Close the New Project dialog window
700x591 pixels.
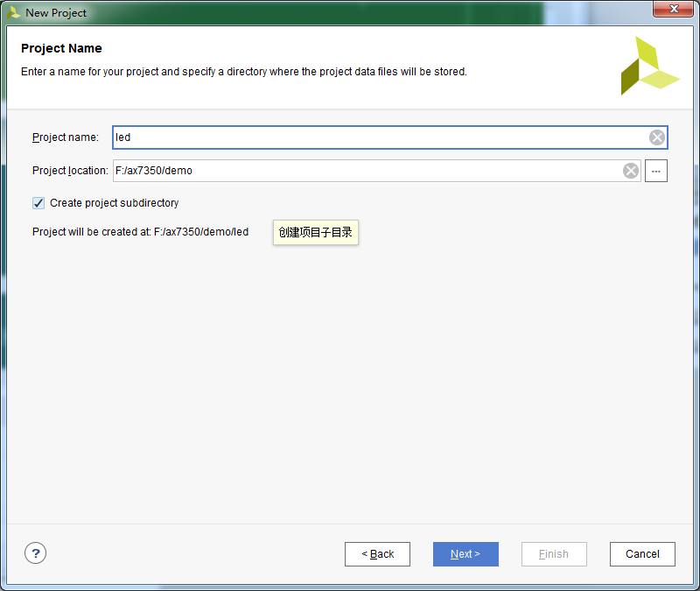[674, 9]
